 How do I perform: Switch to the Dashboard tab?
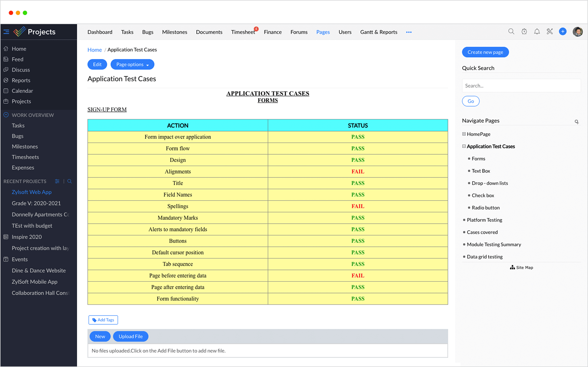coord(100,32)
